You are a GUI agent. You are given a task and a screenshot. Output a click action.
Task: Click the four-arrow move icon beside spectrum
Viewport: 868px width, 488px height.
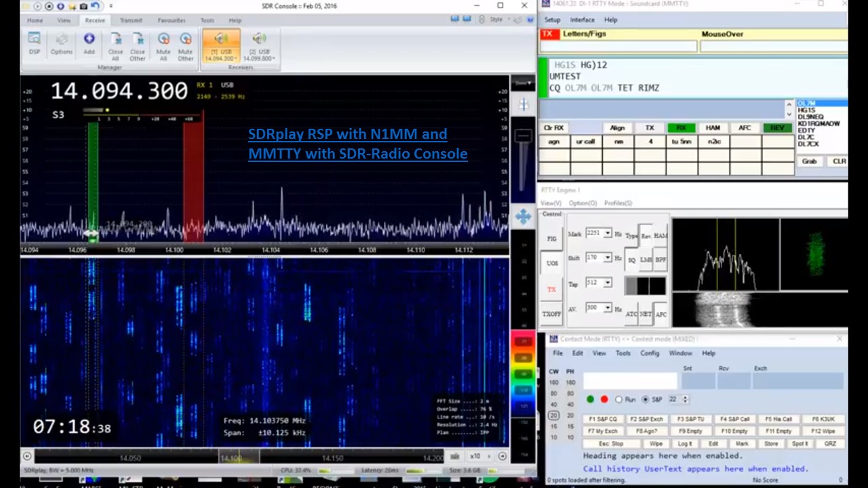(x=523, y=217)
